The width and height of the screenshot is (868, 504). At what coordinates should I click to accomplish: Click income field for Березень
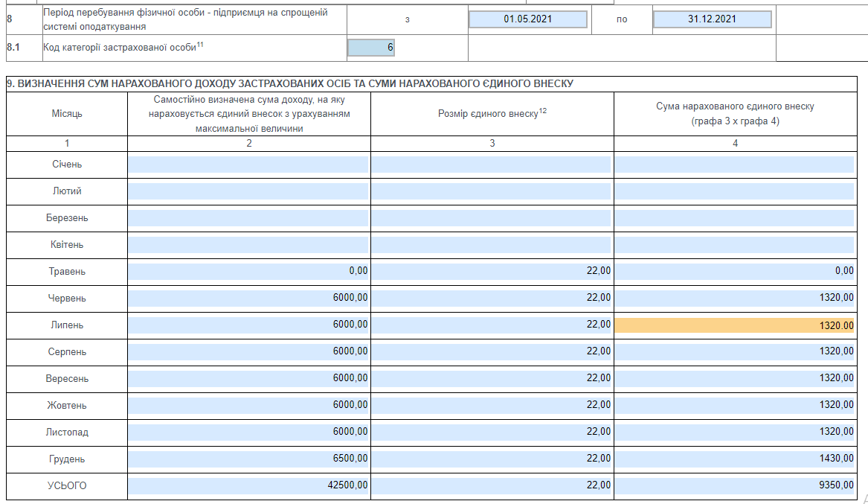[x=248, y=218]
